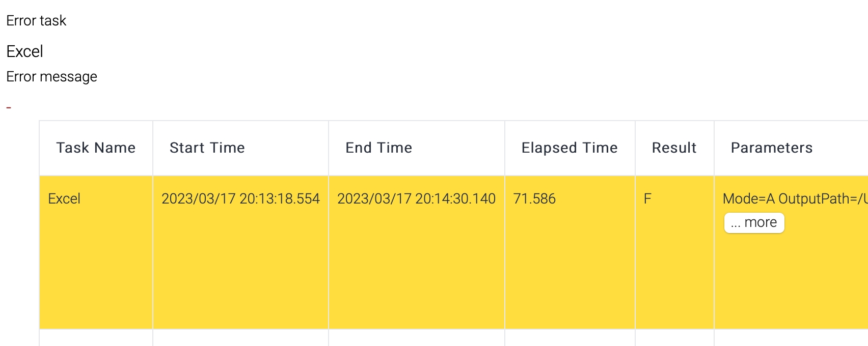Click the Task Name column header
The width and height of the screenshot is (868, 346).
96,148
